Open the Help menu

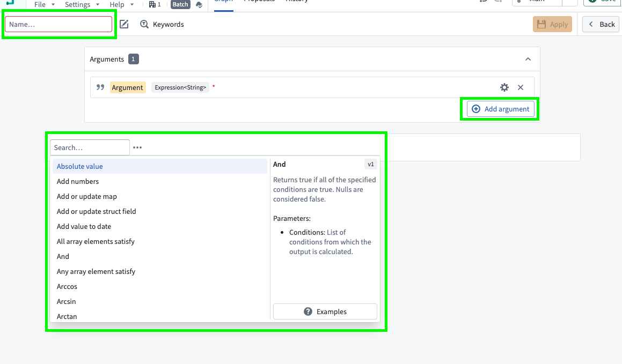118,4
